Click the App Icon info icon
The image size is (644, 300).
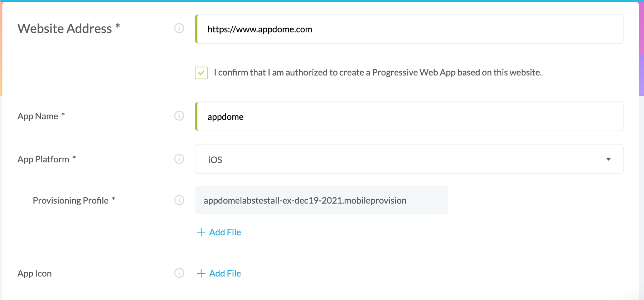pyautogui.click(x=179, y=273)
